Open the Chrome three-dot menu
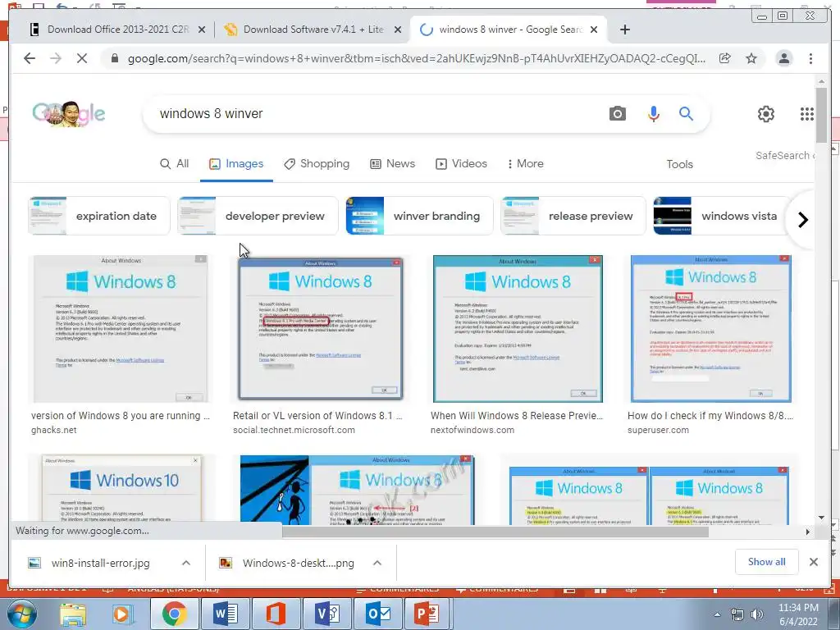 click(x=810, y=58)
